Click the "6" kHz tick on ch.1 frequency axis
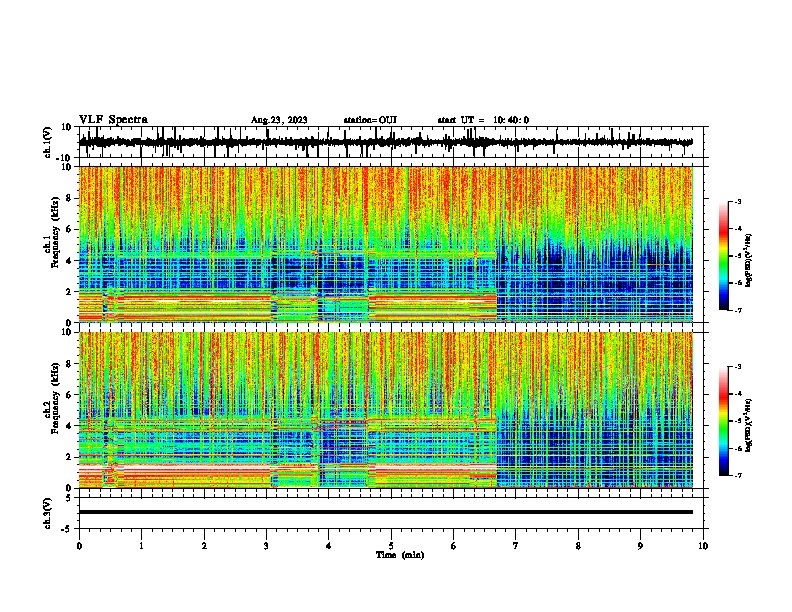This screenshot has width=792, height=612. [70, 229]
